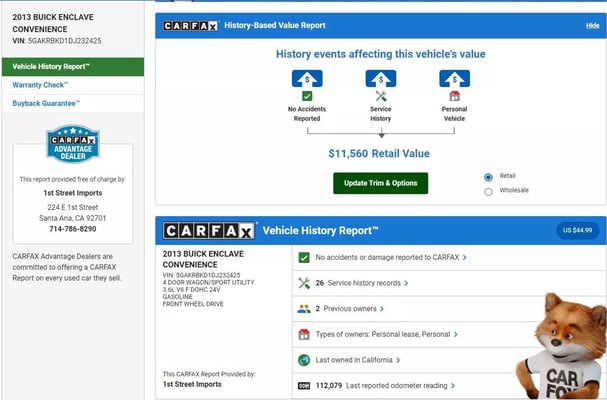Click the FRONT WHEEL DRIVE spec text
This screenshot has width=607, height=400.
tap(193, 304)
